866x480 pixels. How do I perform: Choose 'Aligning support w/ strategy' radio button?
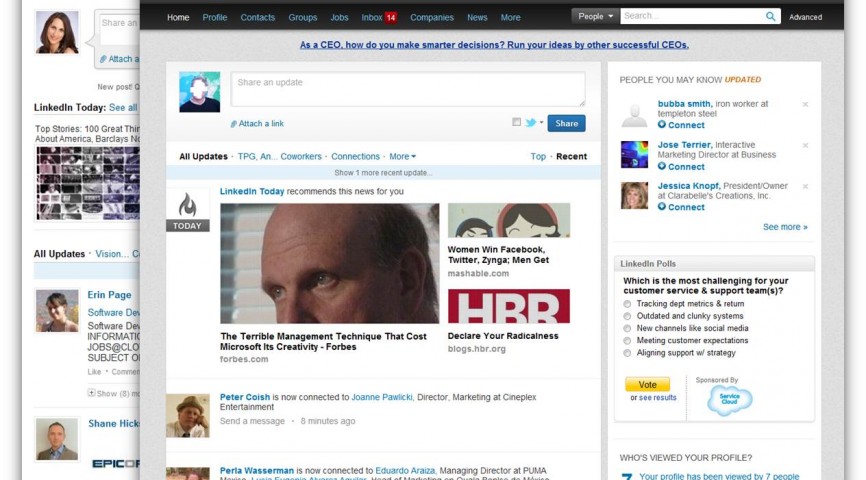point(628,353)
